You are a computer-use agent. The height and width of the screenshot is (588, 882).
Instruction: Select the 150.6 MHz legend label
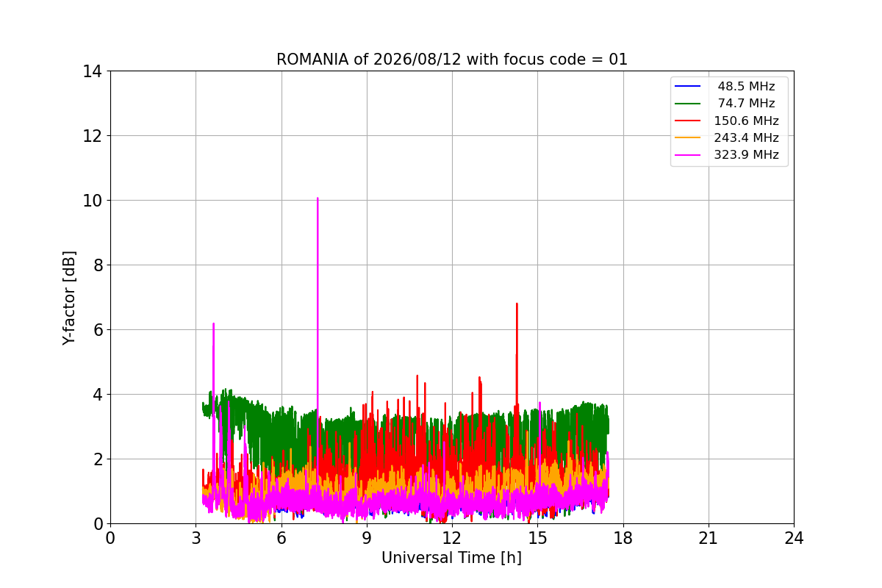746,121
